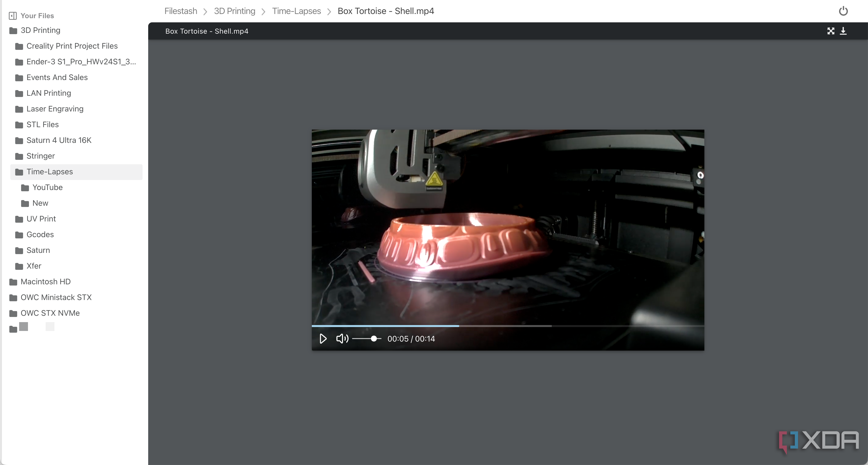Seek on the video progress bar
Image resolution: width=868 pixels, height=465 pixels.
(508, 326)
